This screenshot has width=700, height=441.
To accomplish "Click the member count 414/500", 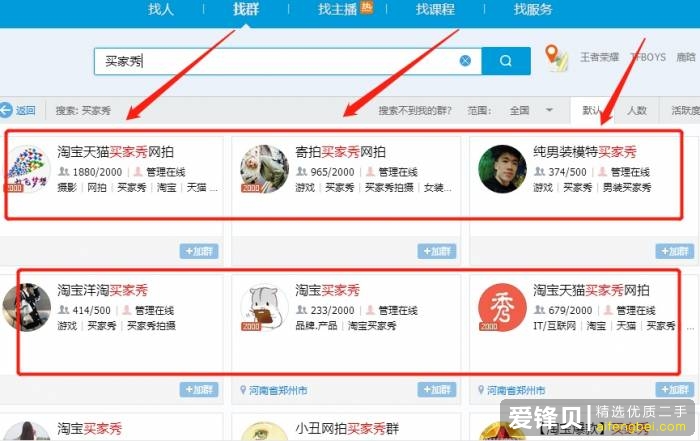I will point(91,311).
